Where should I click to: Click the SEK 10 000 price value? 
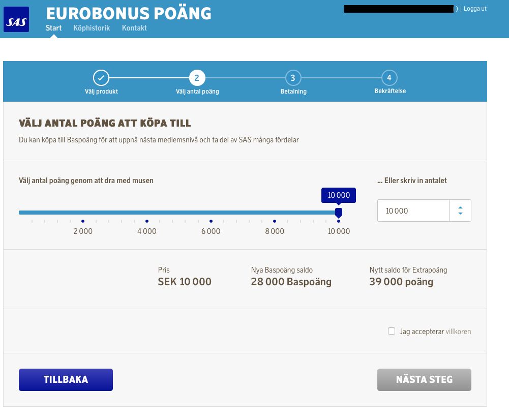click(x=185, y=282)
